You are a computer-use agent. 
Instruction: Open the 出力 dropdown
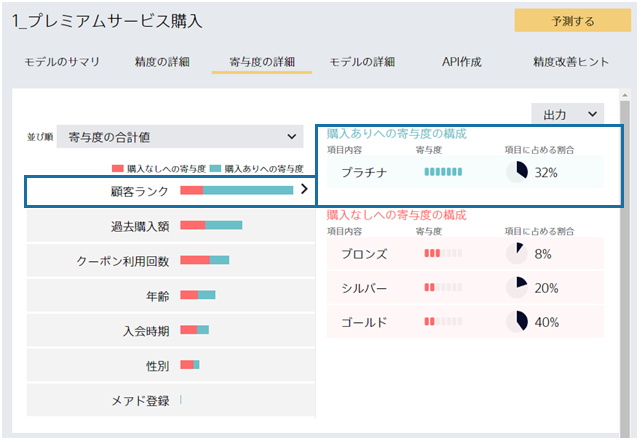568,114
